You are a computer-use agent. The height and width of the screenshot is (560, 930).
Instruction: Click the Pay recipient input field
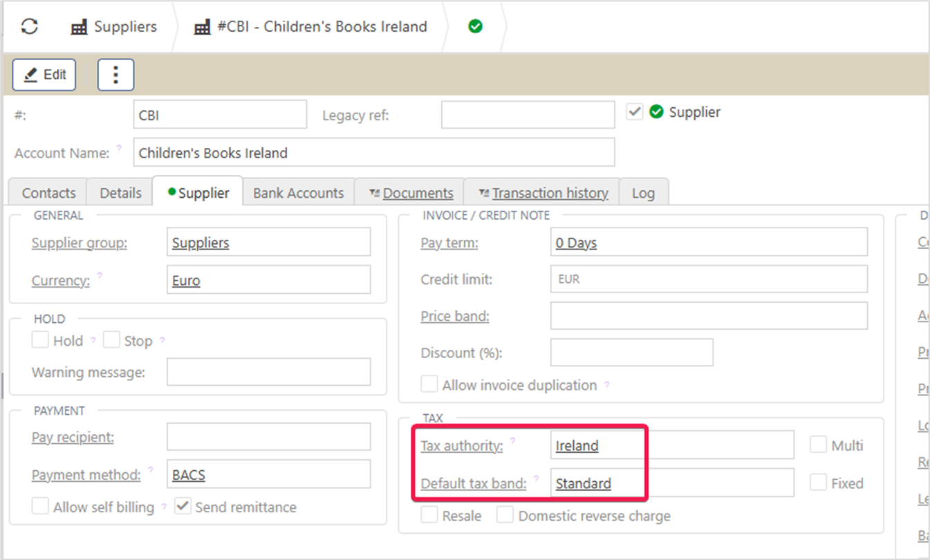tap(268, 437)
